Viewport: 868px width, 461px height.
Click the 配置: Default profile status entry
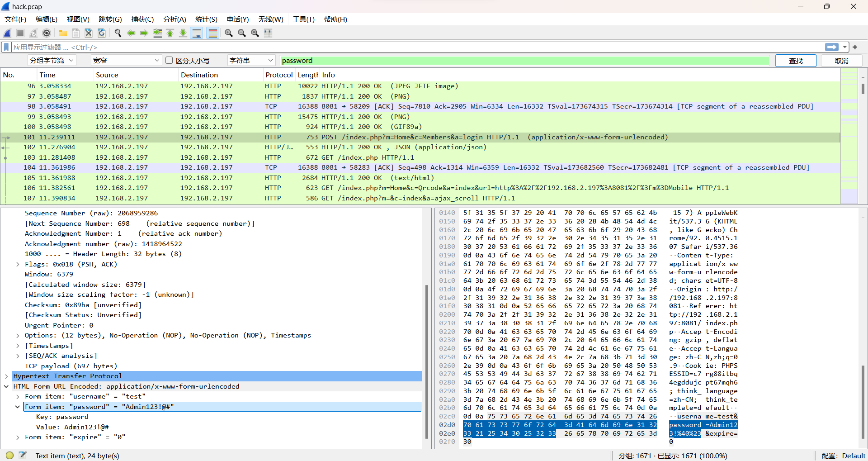pyautogui.click(x=843, y=456)
